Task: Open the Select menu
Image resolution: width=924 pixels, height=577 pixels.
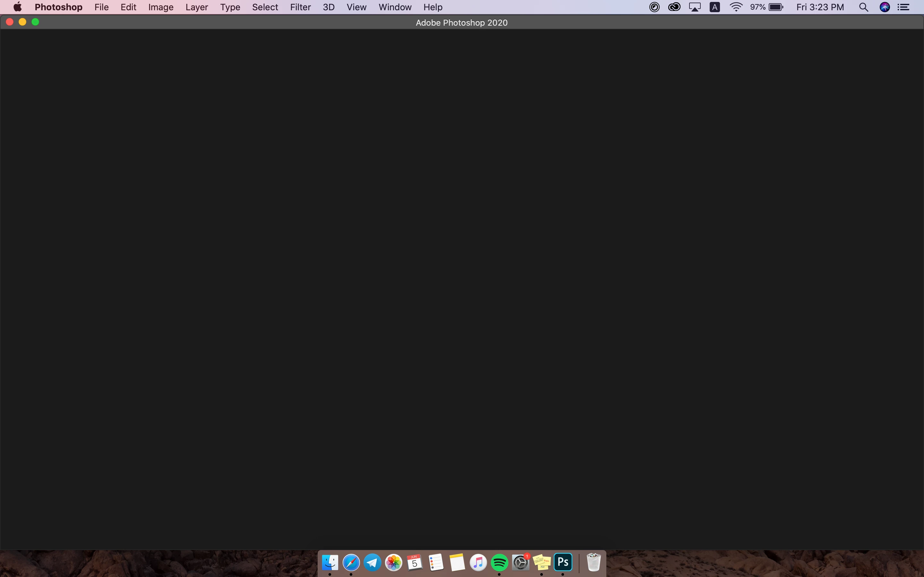Action: click(265, 7)
